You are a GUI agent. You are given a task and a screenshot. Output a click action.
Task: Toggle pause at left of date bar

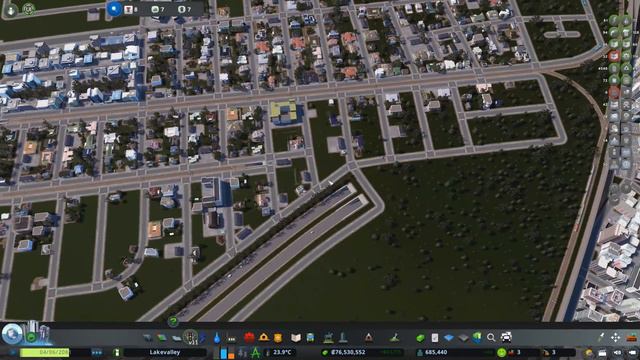click(x=13, y=353)
